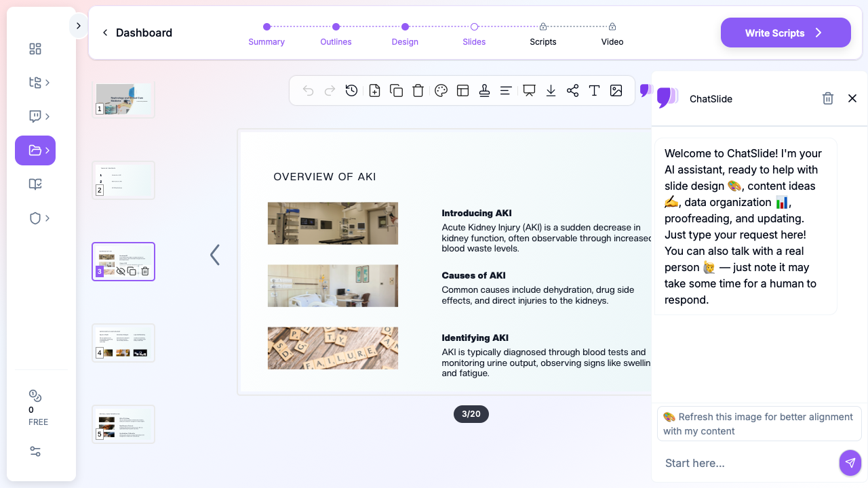Viewport: 868px width, 488px height.
Task: Open the color theme palette
Action: click(x=441, y=91)
